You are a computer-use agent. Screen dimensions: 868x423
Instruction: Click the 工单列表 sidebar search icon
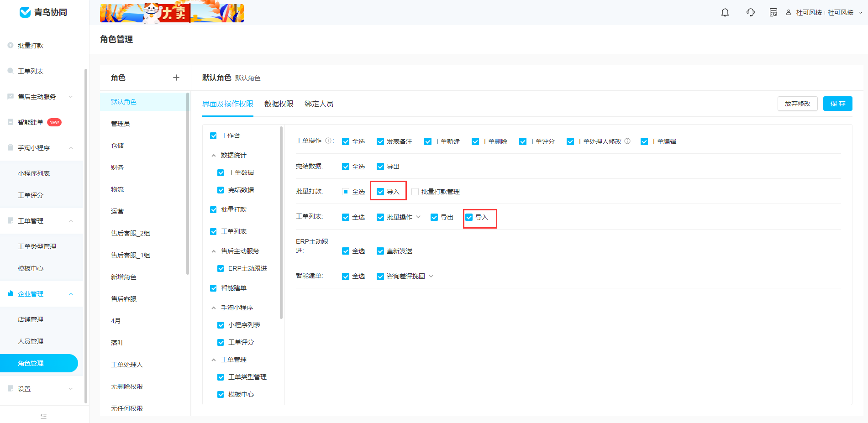(11, 71)
